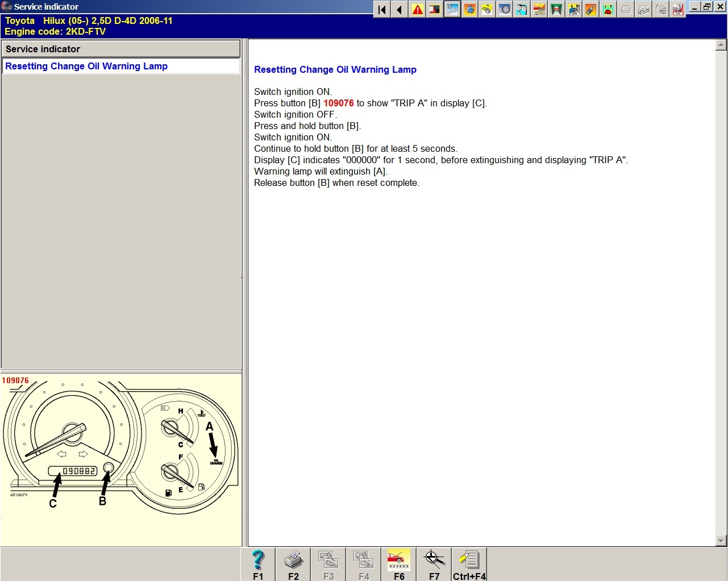Click the Ctrl+F4 notes document button
Viewport: 728px width, 581px height.
[469, 565]
